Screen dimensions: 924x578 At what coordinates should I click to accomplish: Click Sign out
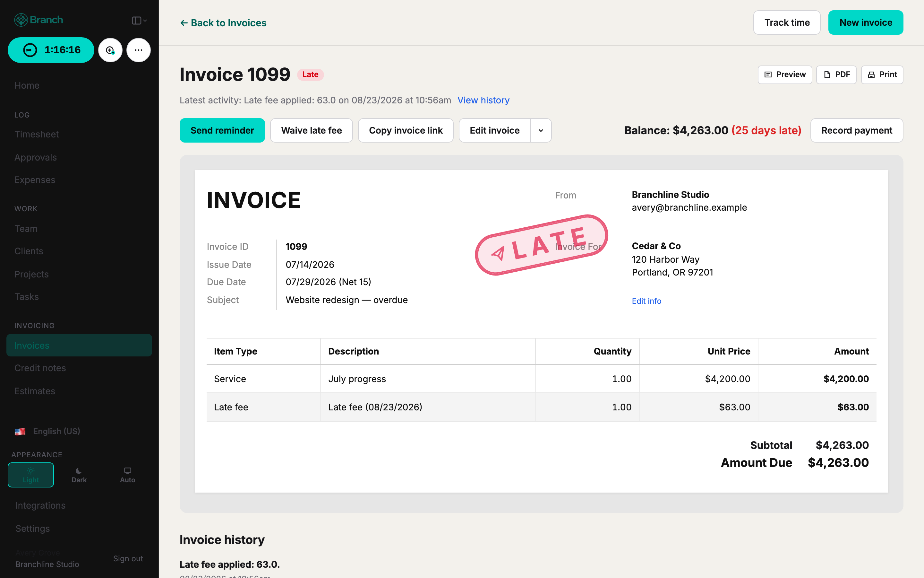click(x=128, y=558)
